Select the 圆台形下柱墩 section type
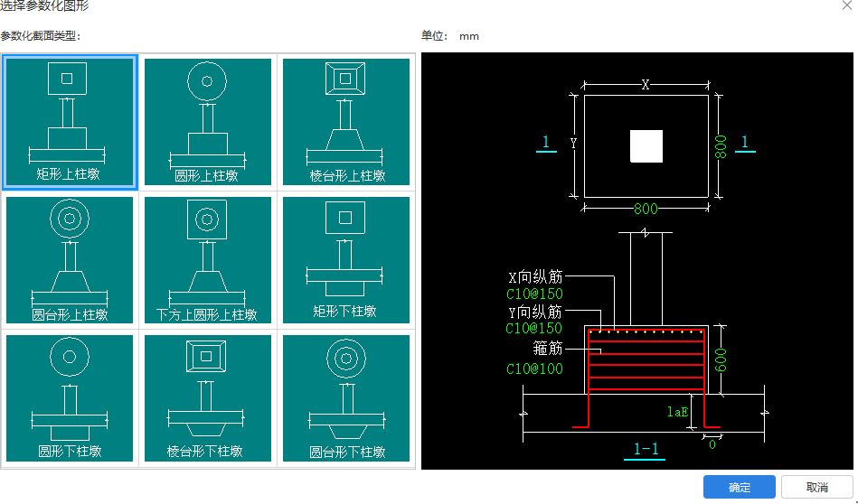Screen dimensions: 858x504 pos(346,398)
